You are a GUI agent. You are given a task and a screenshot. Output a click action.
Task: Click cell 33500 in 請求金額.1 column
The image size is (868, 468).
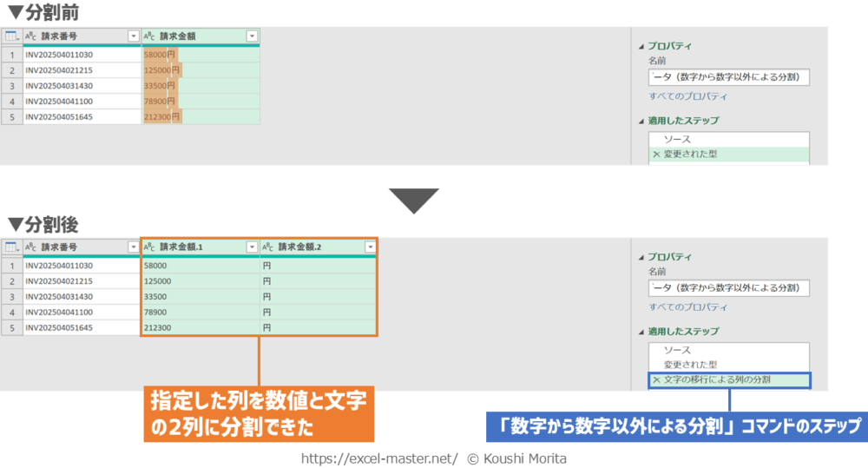click(201, 297)
